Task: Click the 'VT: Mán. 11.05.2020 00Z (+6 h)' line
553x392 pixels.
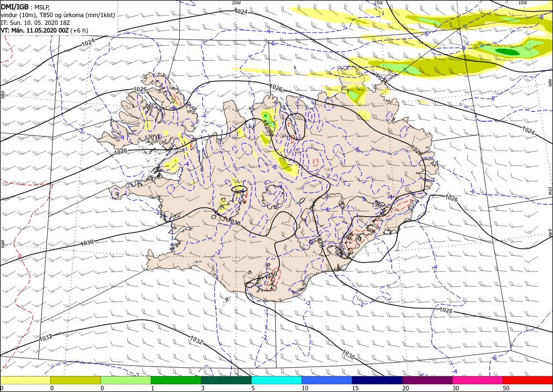Action: coord(44,30)
